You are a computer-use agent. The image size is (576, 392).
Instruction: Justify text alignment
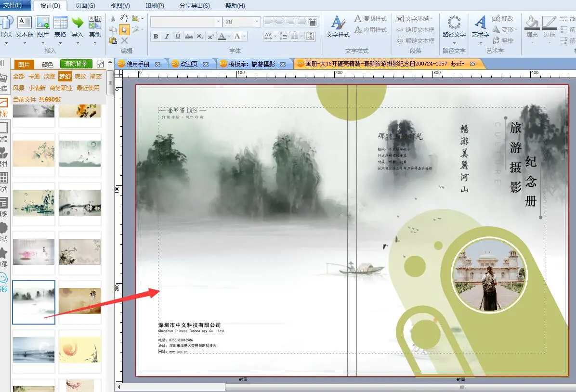click(x=301, y=22)
